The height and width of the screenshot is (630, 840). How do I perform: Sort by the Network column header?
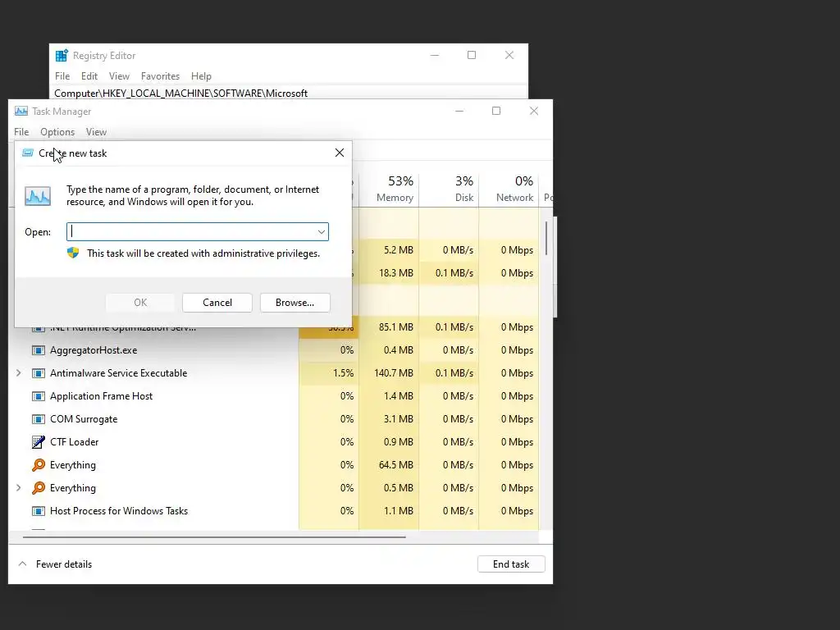click(509, 189)
